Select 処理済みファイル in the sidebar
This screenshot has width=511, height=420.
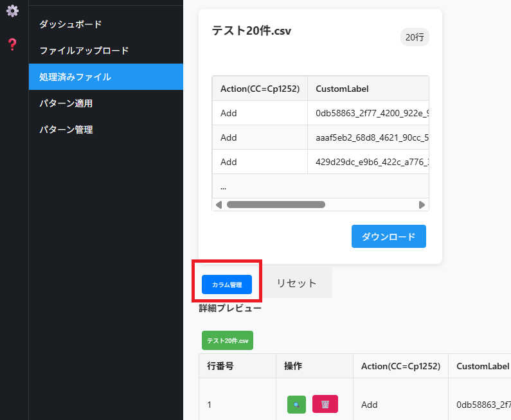coord(75,77)
